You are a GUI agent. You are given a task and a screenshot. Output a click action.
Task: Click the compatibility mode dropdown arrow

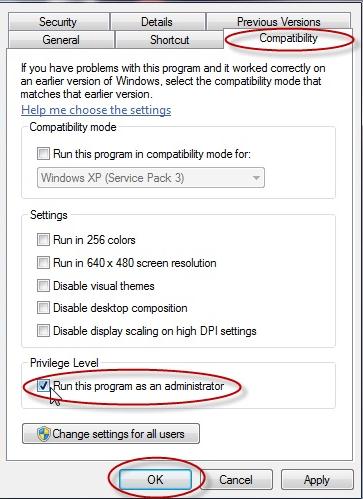pyautogui.click(x=256, y=178)
